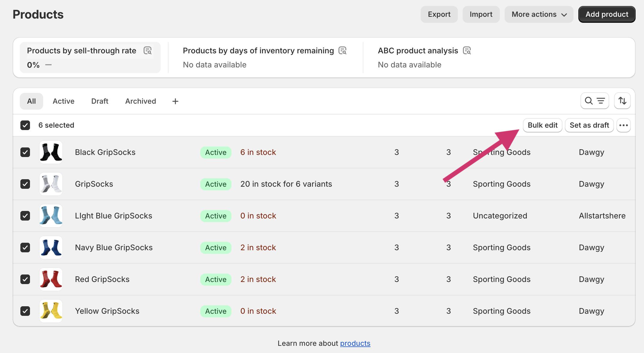Follow the products help link
The height and width of the screenshot is (353, 644).
[x=355, y=343]
